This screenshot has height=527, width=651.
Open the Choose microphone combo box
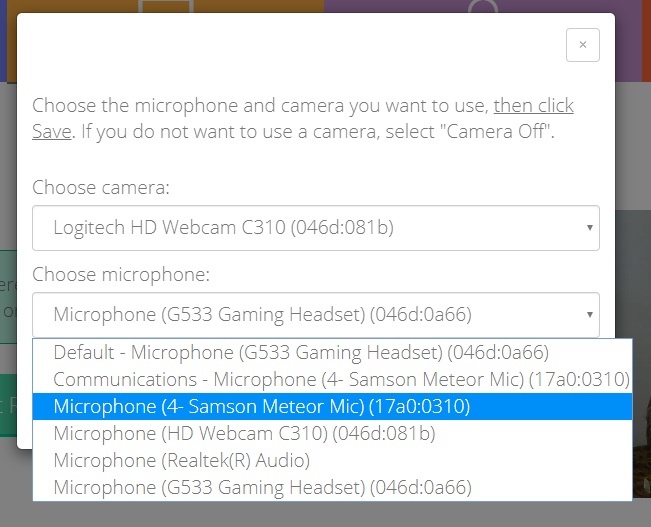pyautogui.click(x=316, y=315)
